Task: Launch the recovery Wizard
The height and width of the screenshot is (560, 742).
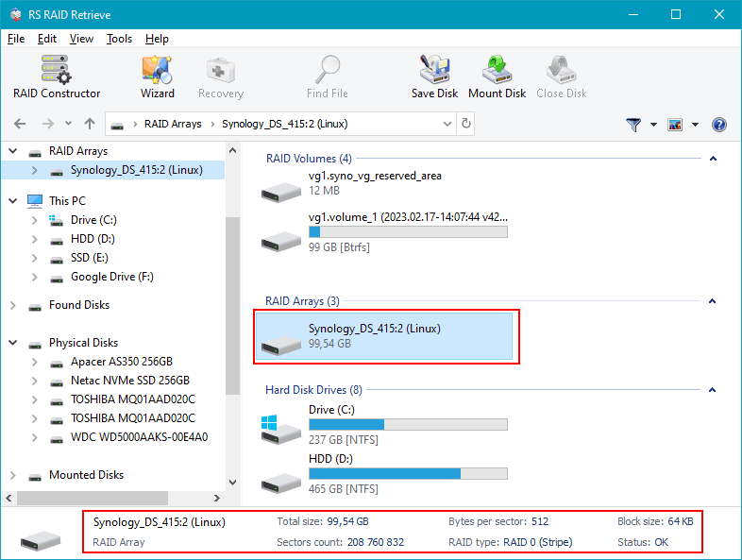Action: point(157,76)
